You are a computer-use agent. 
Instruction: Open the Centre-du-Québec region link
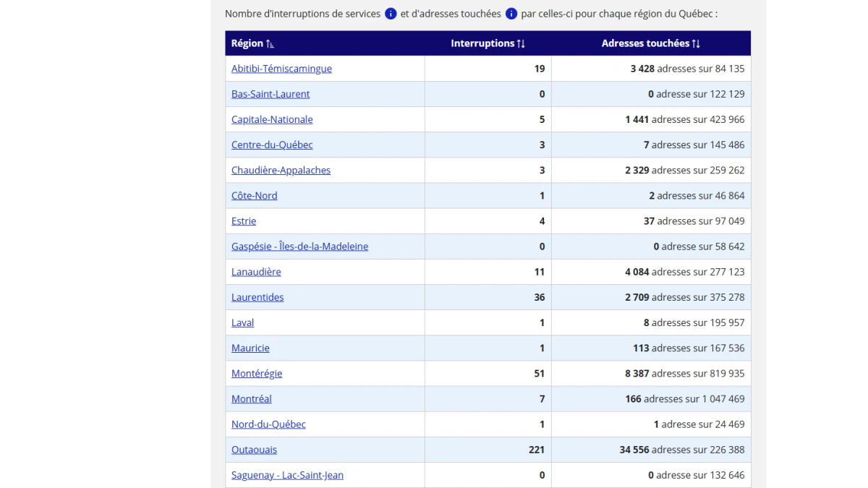[x=272, y=145]
